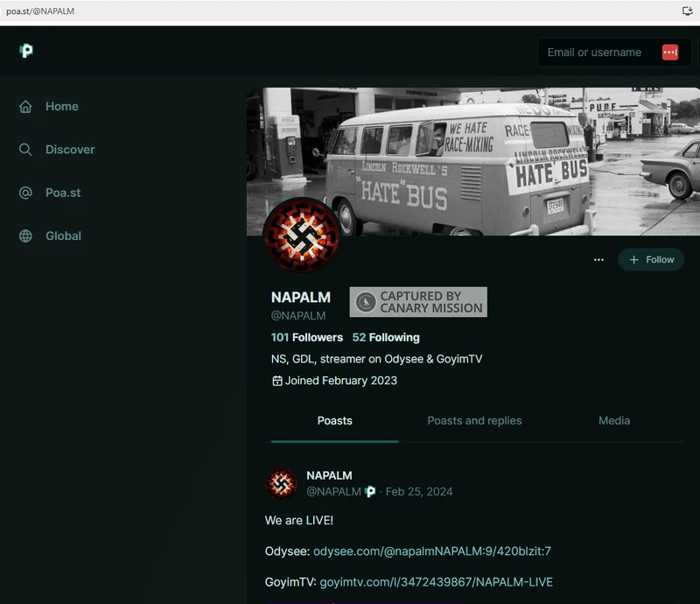Viewport: 700px width, 604px height.
Task: Open the Poa.st local timeline item
Action: (x=50, y=193)
